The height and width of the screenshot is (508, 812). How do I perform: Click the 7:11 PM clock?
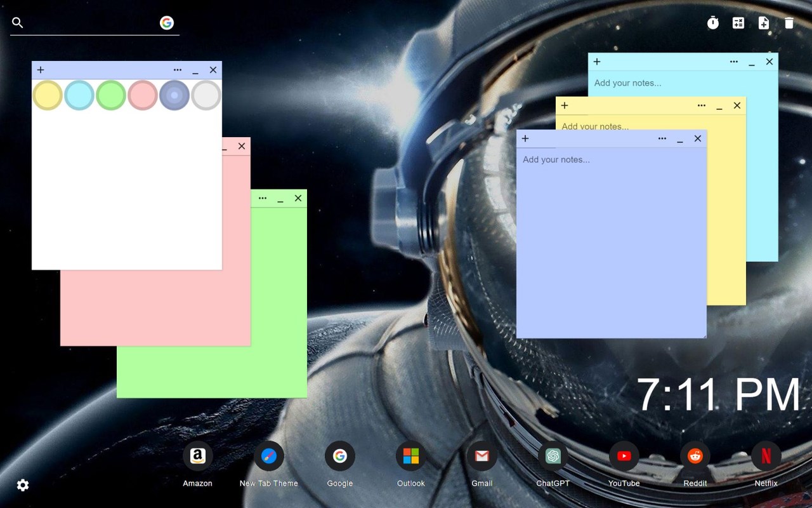(719, 395)
